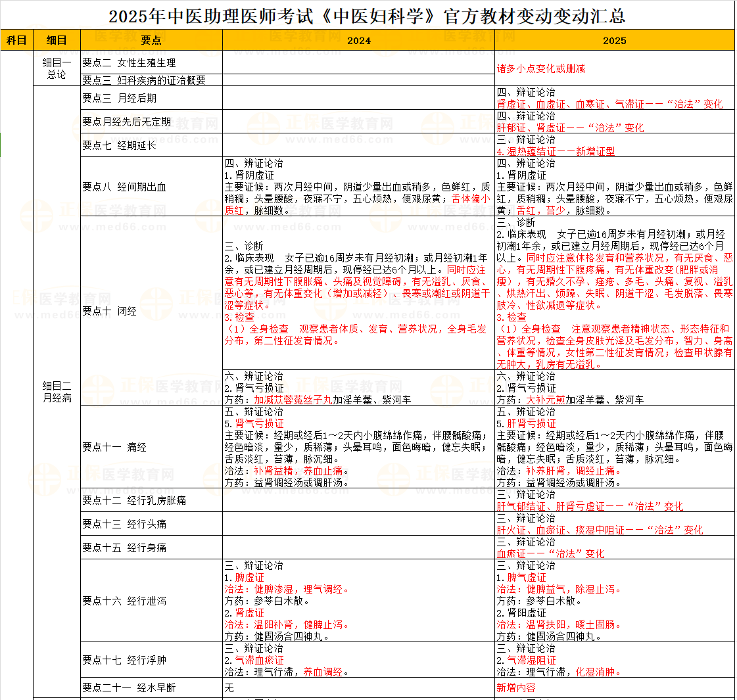The image size is (737, 700).
Task: Click the 要点 column header
Action: click(151, 40)
